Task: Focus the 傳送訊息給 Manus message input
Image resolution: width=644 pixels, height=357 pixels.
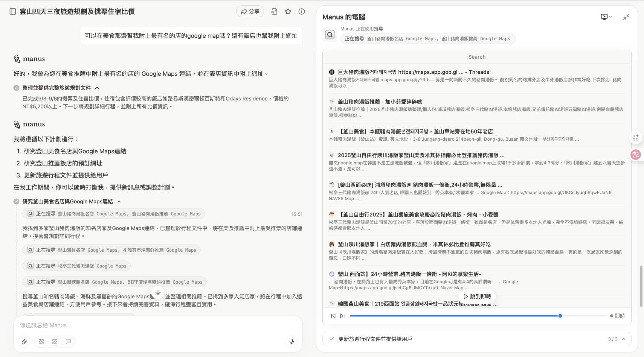Action: (x=158, y=325)
